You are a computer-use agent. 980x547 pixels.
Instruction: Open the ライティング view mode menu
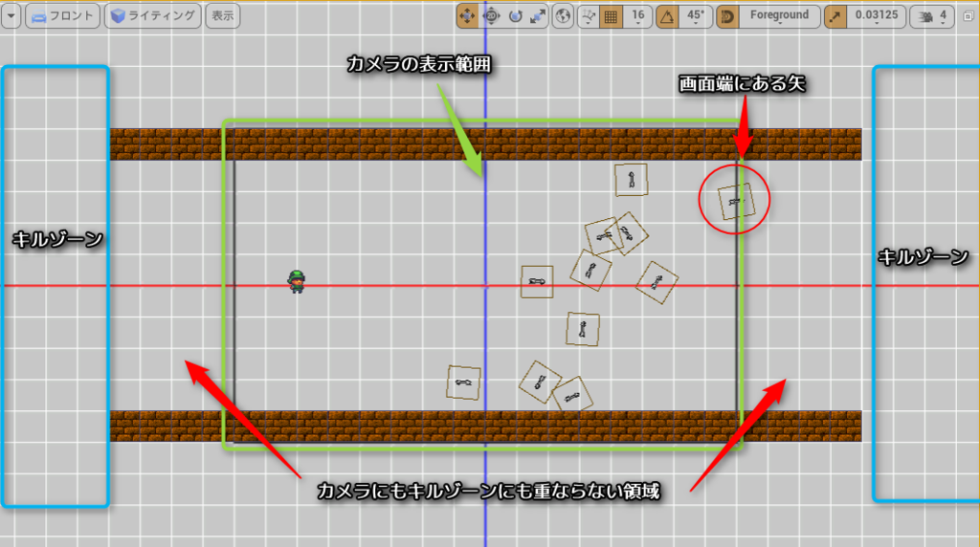coord(153,15)
